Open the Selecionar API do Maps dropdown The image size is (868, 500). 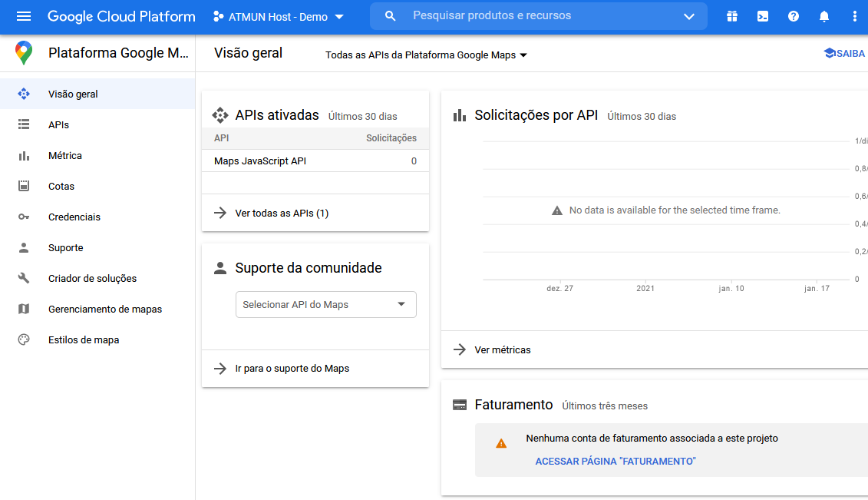(x=326, y=305)
